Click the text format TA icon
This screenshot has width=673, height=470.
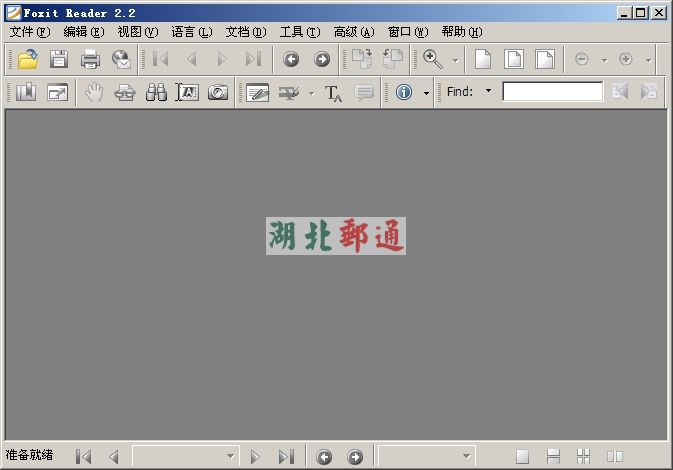(x=333, y=93)
